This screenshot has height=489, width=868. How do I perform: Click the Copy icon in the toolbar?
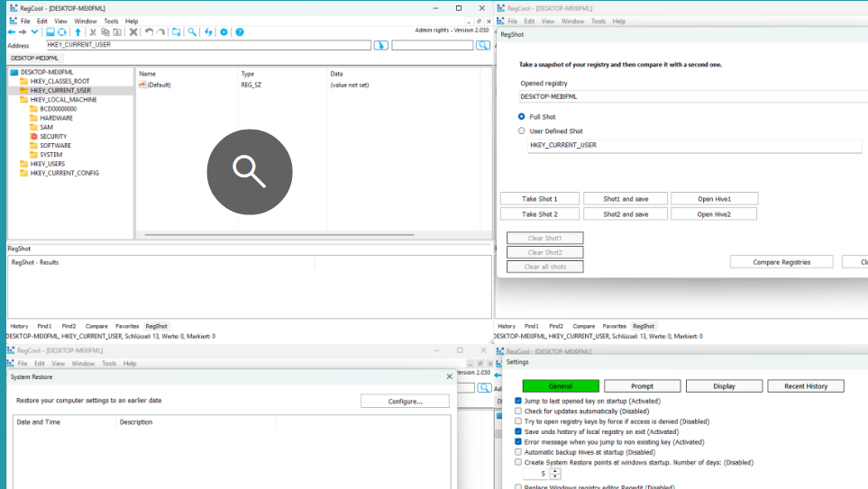105,32
